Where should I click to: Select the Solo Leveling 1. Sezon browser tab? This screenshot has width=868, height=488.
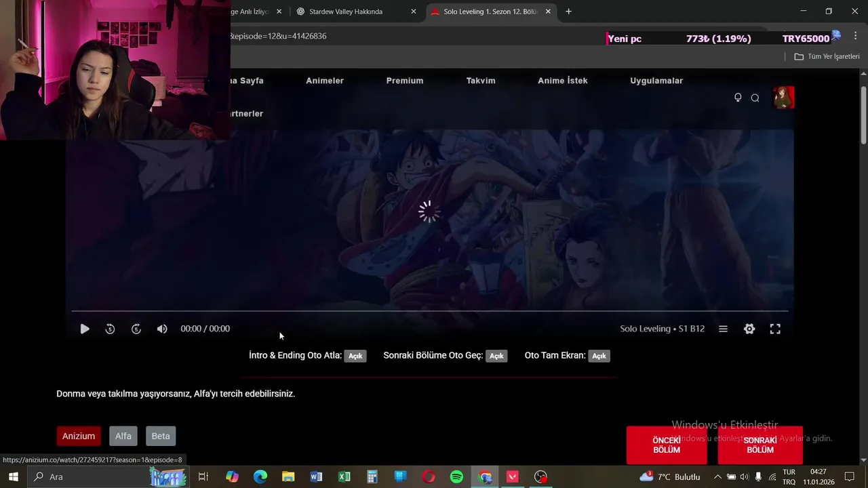pos(491,12)
